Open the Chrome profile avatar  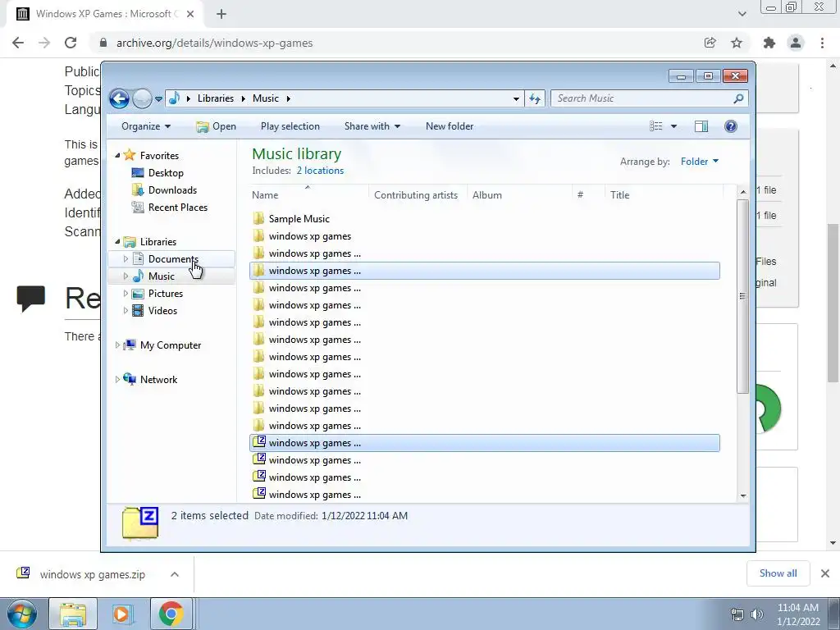coord(796,43)
